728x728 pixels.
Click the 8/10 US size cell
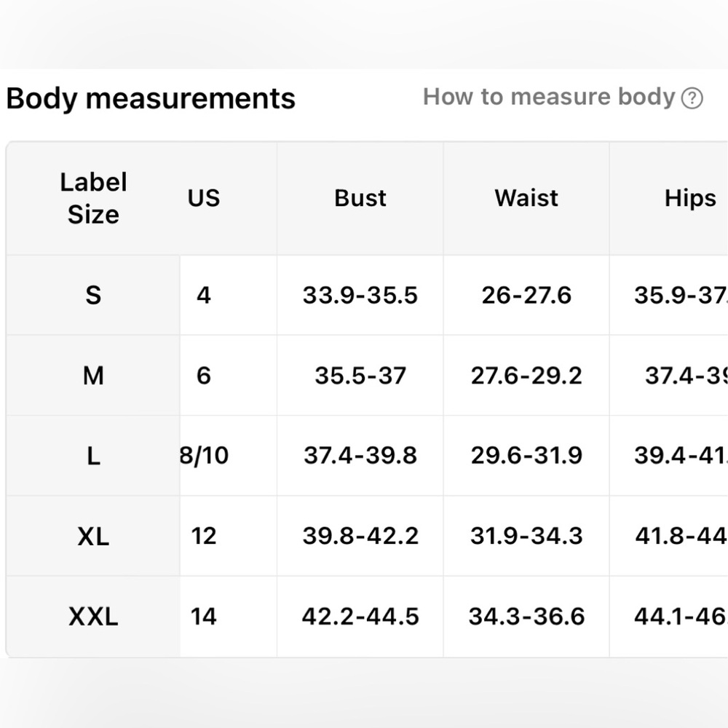click(205, 456)
